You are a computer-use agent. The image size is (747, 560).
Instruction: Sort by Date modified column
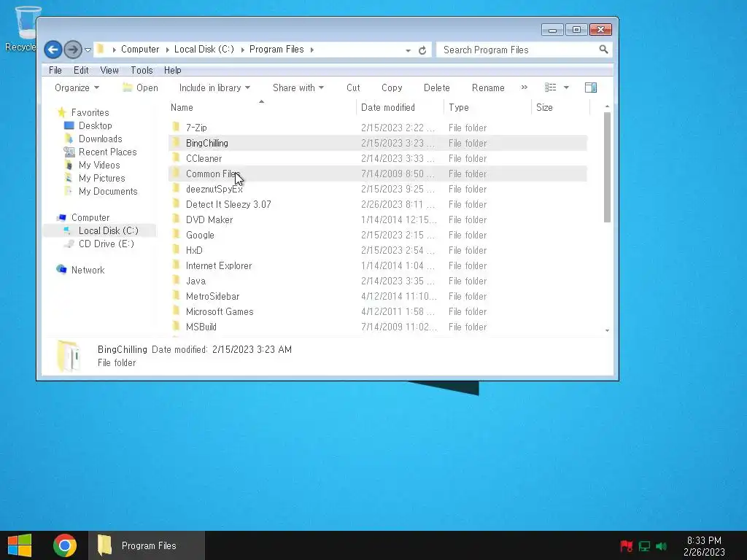pos(400,108)
